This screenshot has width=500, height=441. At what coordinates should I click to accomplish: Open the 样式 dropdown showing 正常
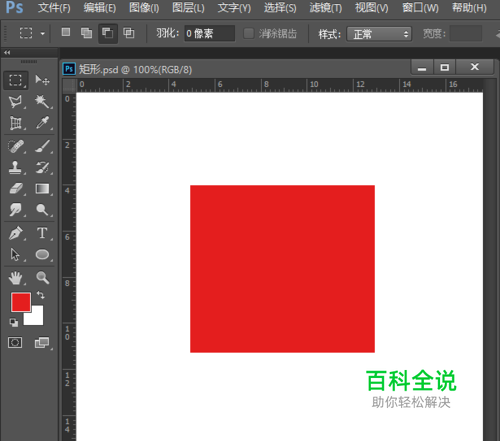(379, 34)
